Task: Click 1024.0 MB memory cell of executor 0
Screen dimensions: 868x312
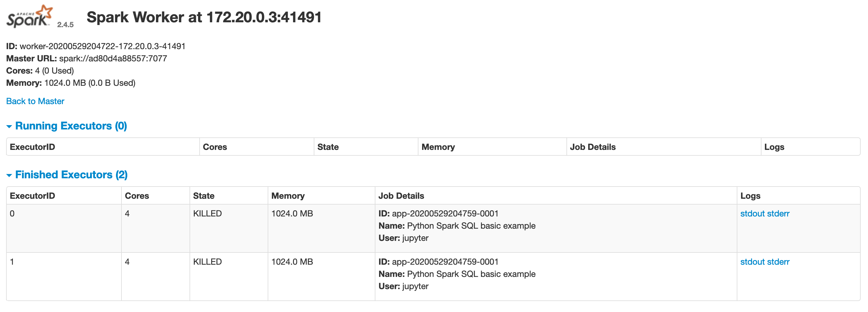Action: (292, 214)
